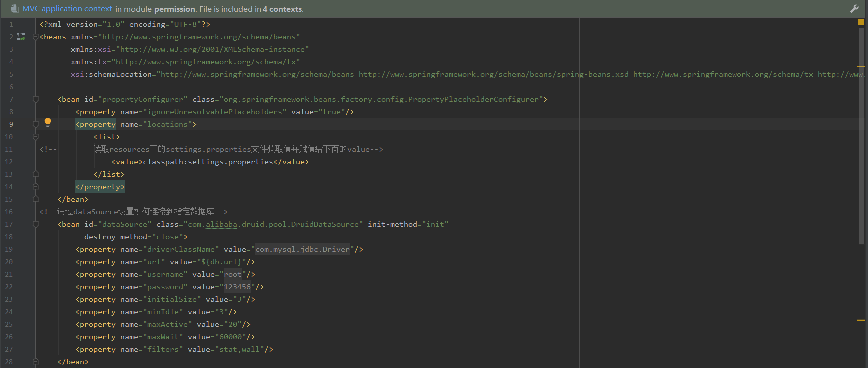
Task: Click the UTF-8 encoding value on line 1
Action: point(186,24)
